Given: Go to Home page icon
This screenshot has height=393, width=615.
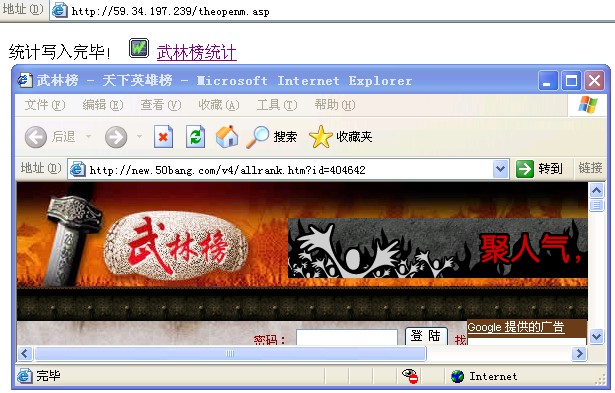Looking at the screenshot, I should 227,136.
